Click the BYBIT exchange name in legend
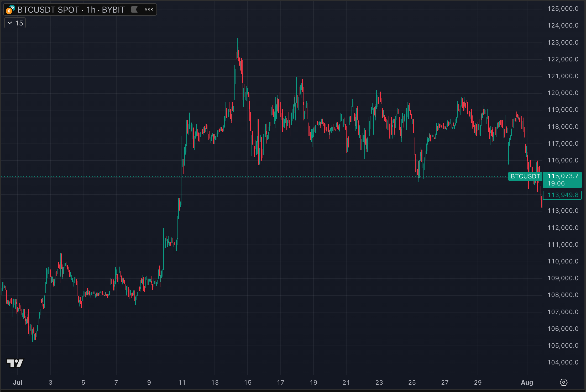 [113, 10]
